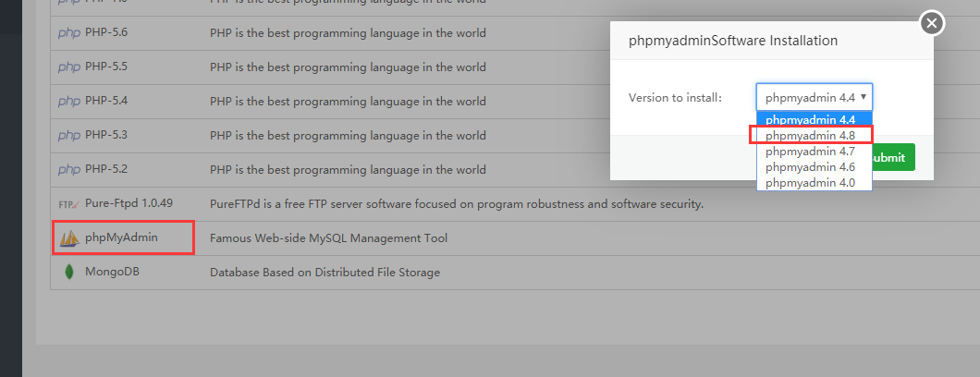980x377 pixels.
Task: Click the PHP-5.6 php logo icon
Action: click(68, 33)
